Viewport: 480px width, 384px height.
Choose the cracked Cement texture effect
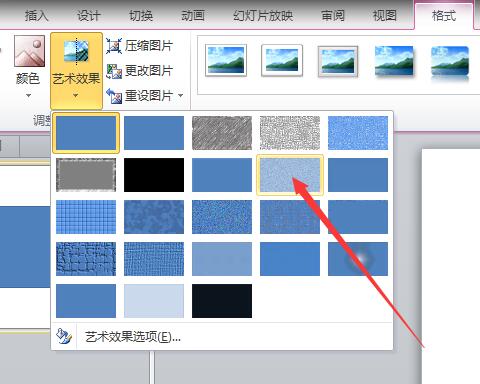tap(86, 259)
